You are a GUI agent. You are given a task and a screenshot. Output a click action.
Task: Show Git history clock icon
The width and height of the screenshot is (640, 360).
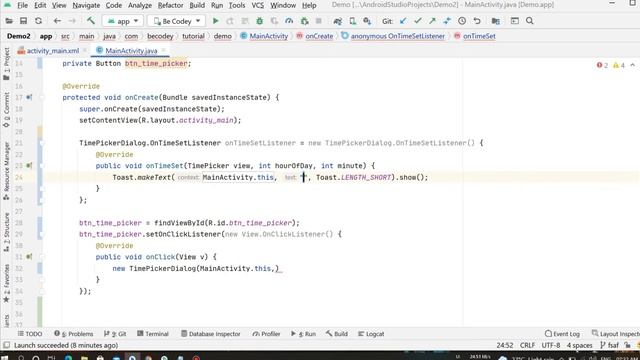[462, 21]
